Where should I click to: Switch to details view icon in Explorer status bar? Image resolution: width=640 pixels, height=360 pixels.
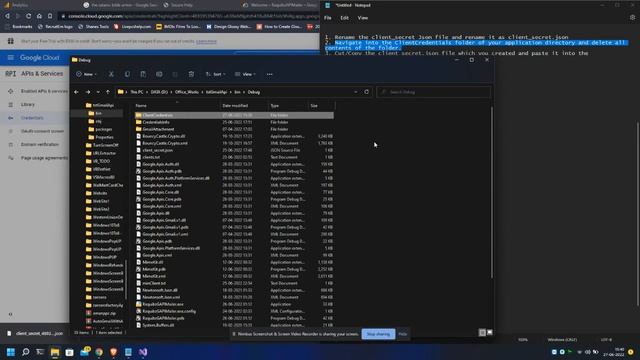coord(482,333)
